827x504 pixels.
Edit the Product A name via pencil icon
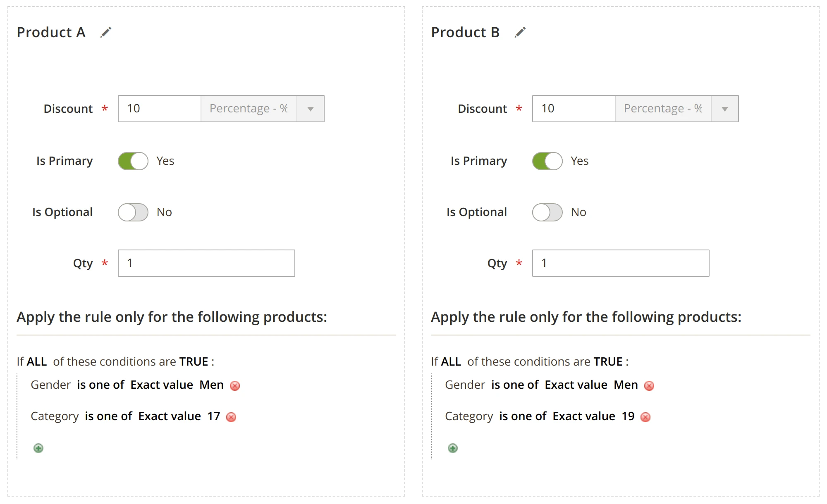pyautogui.click(x=106, y=32)
